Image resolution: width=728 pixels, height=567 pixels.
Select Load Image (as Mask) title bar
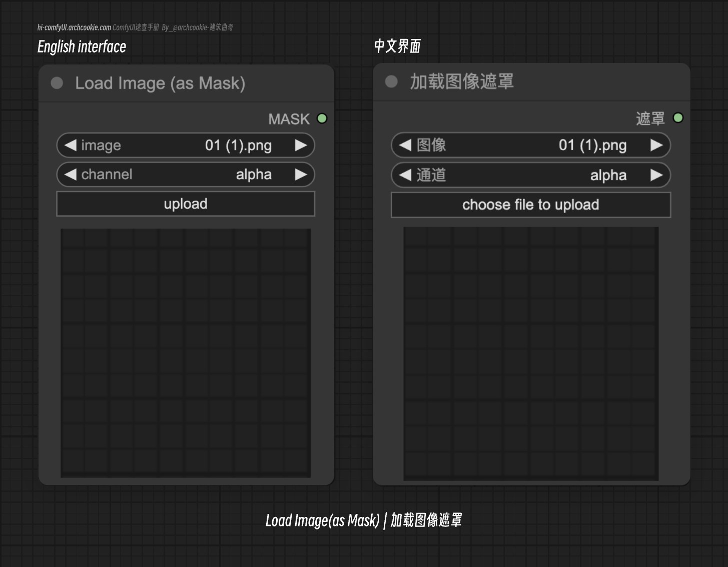186,83
